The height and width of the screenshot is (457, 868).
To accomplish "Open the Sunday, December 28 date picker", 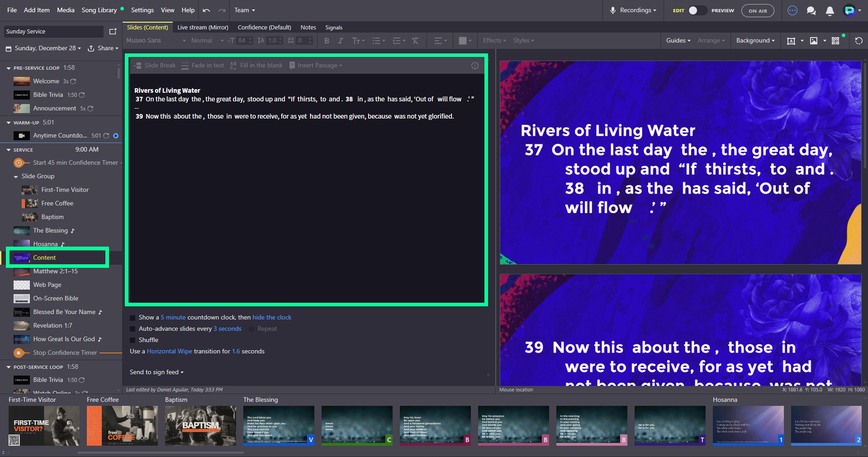I will click(x=43, y=48).
